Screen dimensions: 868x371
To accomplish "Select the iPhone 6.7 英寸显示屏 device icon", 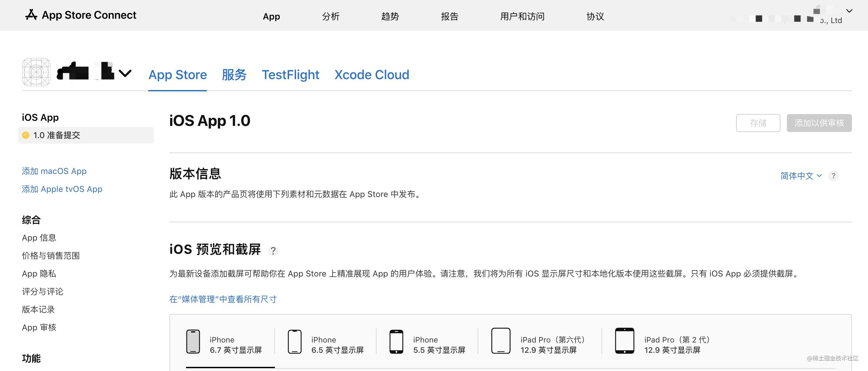I will pyautogui.click(x=193, y=342).
